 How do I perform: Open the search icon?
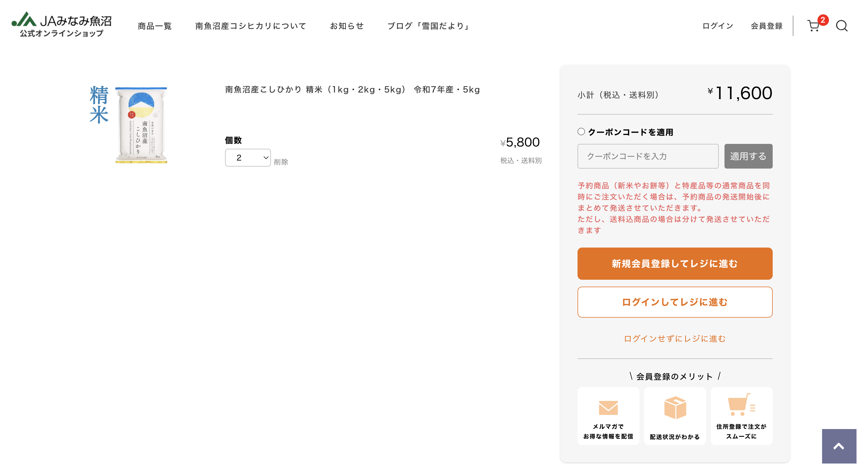(x=842, y=26)
